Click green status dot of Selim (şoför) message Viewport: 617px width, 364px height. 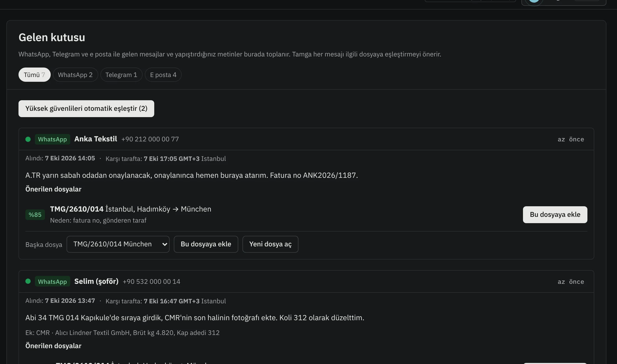tap(28, 281)
